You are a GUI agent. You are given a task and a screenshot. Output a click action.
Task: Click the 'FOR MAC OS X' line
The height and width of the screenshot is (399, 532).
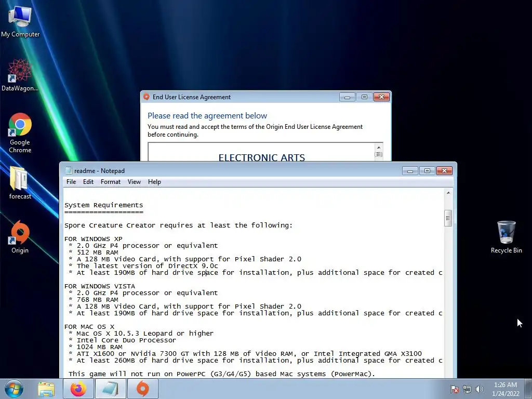point(89,327)
